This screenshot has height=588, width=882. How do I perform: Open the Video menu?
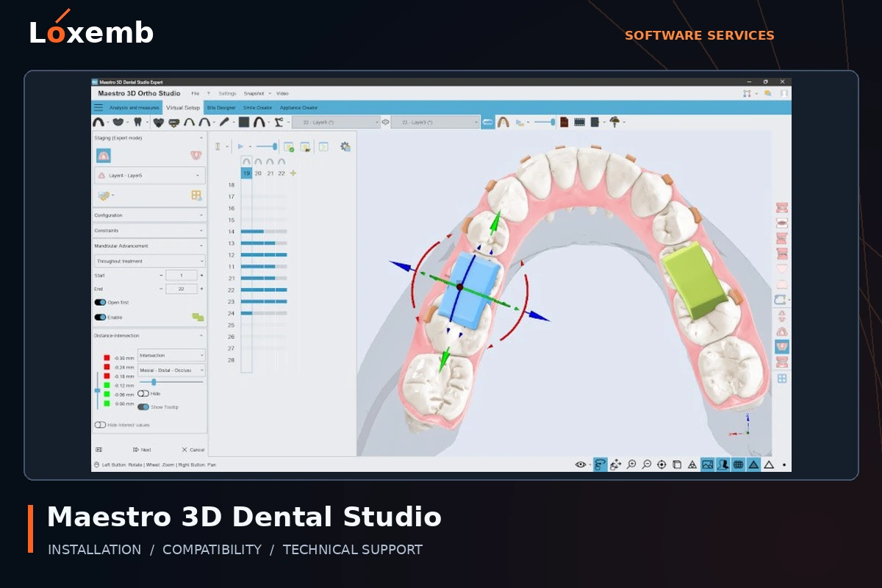[x=282, y=93]
